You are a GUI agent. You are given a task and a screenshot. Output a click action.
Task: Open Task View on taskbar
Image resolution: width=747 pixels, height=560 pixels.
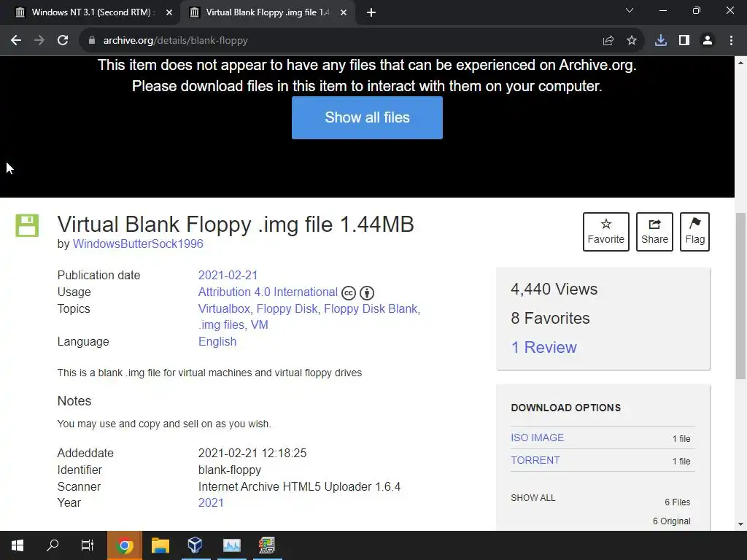click(x=88, y=545)
